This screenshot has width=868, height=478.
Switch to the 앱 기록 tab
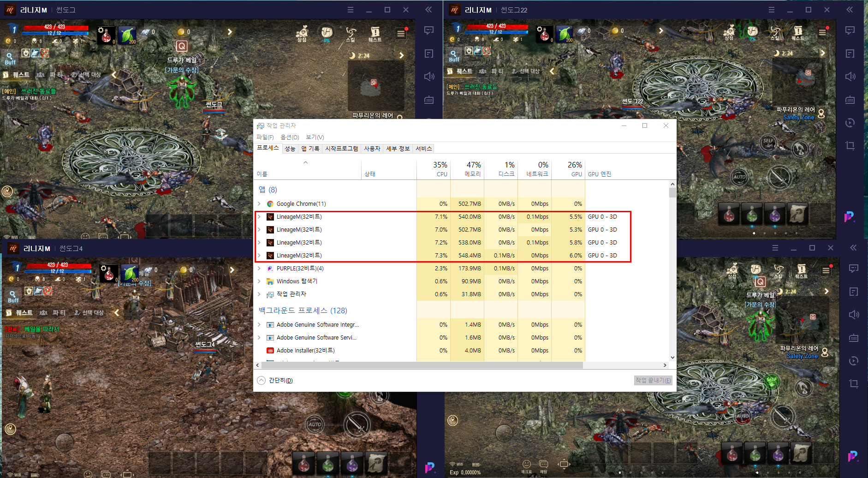310,149
